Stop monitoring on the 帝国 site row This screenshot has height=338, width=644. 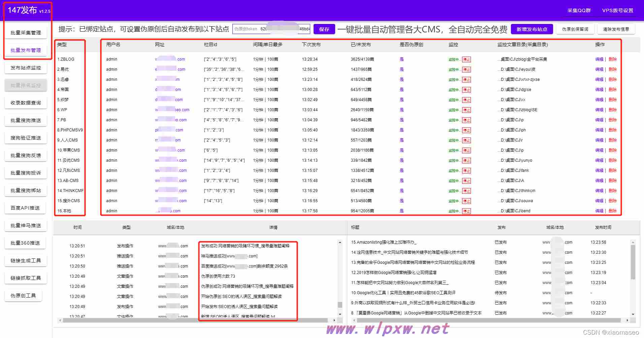[466, 90]
